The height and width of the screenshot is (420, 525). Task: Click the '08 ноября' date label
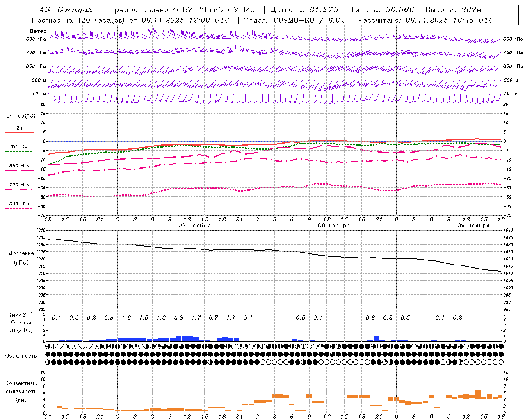click(x=334, y=226)
